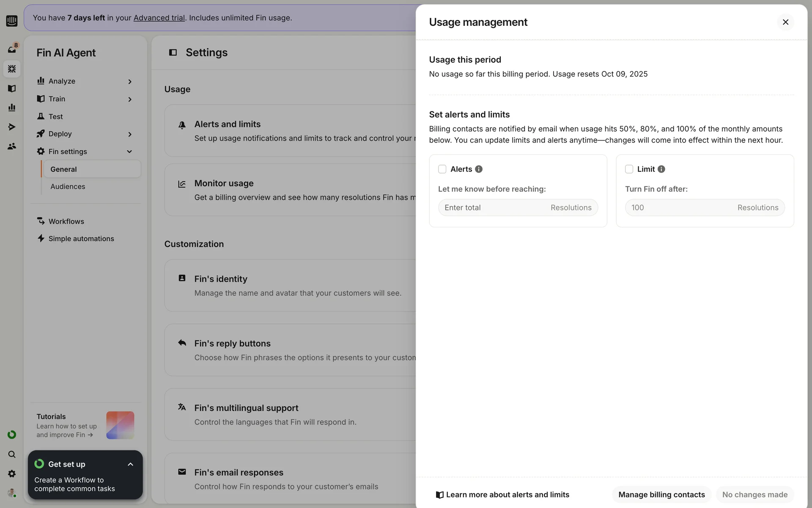The height and width of the screenshot is (508, 812).
Task: Collapse the Get set up panel
Action: [130, 464]
